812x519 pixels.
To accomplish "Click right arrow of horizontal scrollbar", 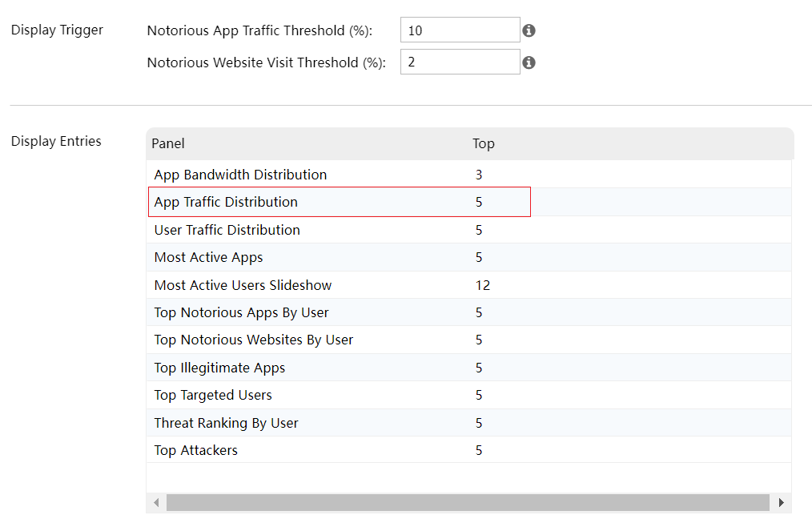I will tap(782, 502).
